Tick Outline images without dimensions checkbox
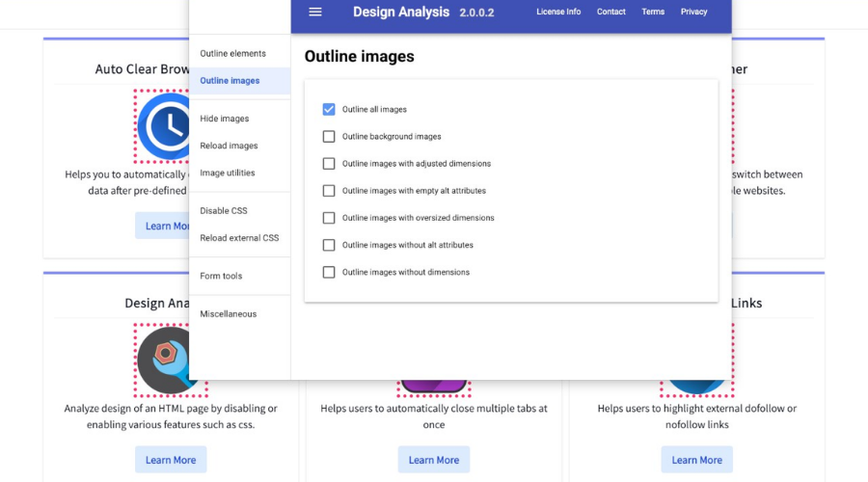868x482 pixels. coord(329,272)
